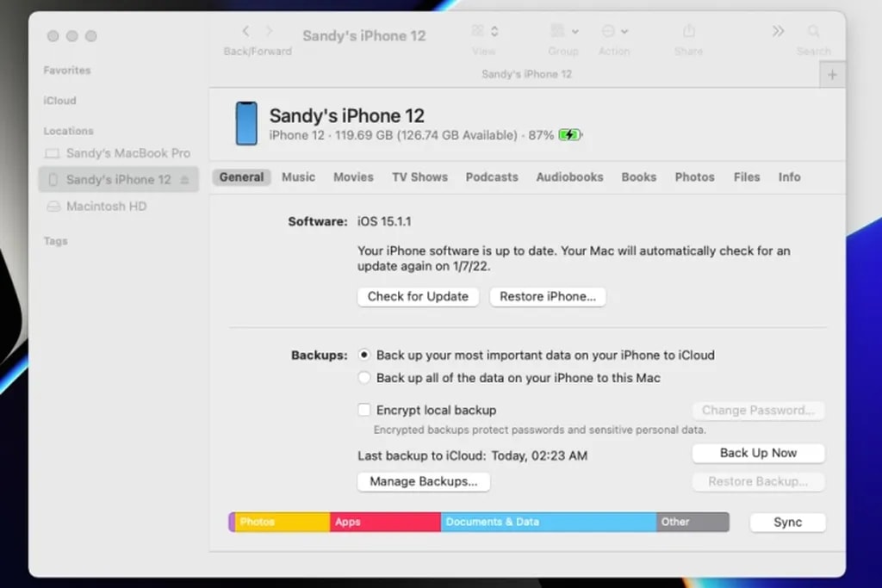Viewport: 882px width, 588px height.
Task: Click the Documents & Data storage segment
Action: coord(548,522)
